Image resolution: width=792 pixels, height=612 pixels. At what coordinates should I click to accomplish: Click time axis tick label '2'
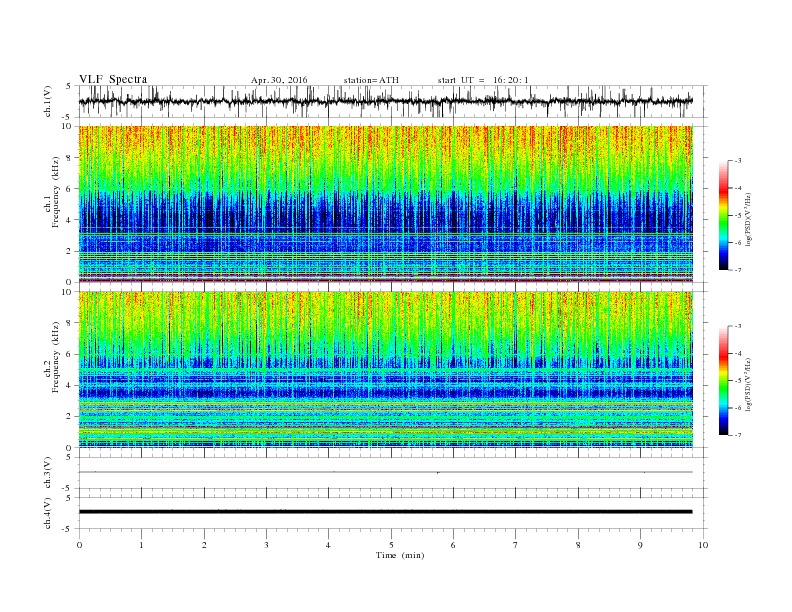point(204,545)
